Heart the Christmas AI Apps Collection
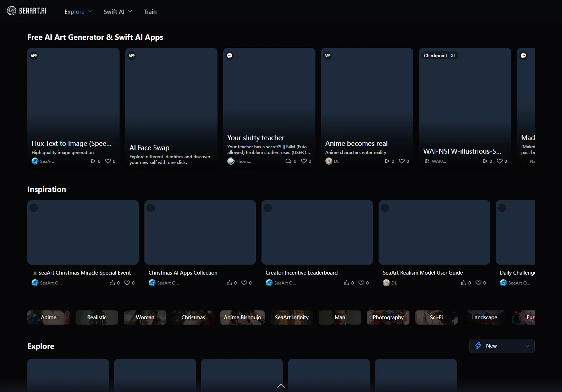The height and width of the screenshot is (392, 562). pos(244,283)
